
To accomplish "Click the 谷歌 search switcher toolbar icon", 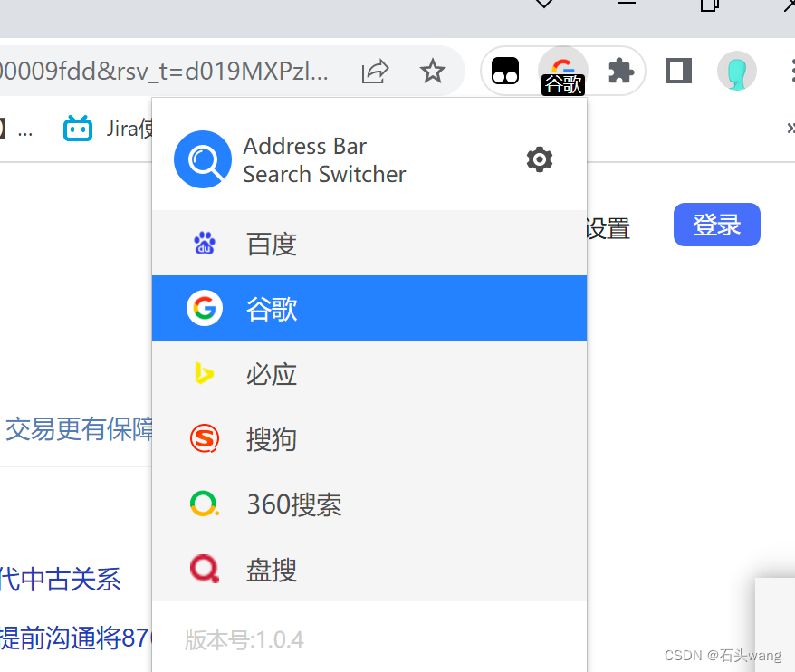I will point(563,71).
